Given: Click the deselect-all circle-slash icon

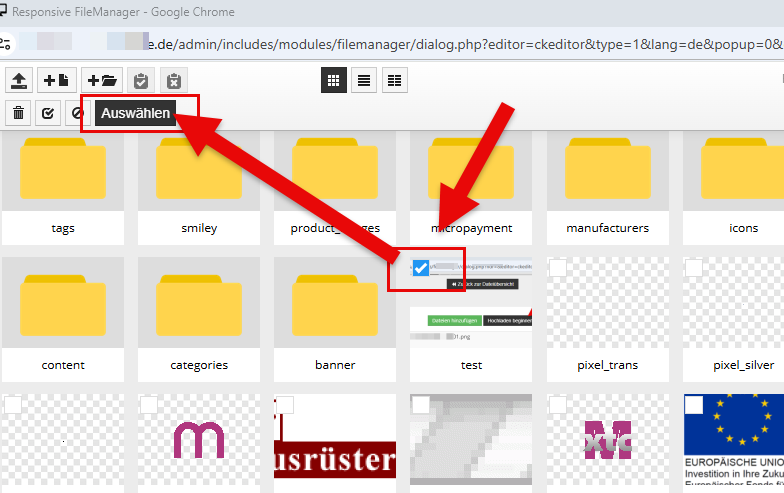Looking at the screenshot, I should point(78,113).
